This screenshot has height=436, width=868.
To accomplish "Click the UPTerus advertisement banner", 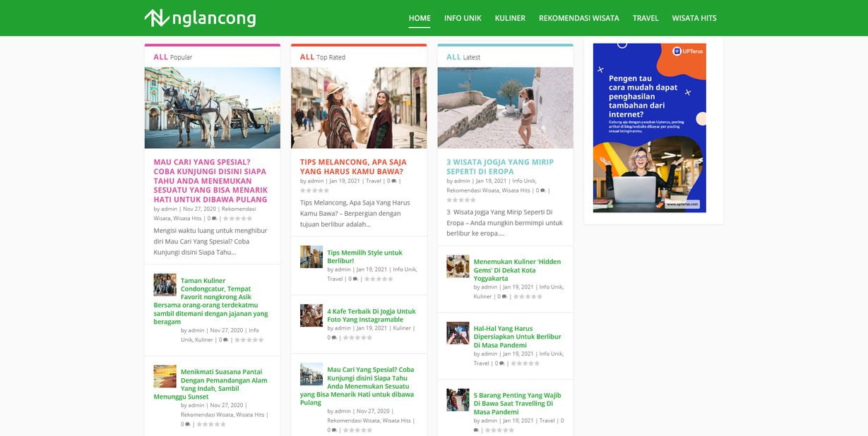I will click(650, 128).
